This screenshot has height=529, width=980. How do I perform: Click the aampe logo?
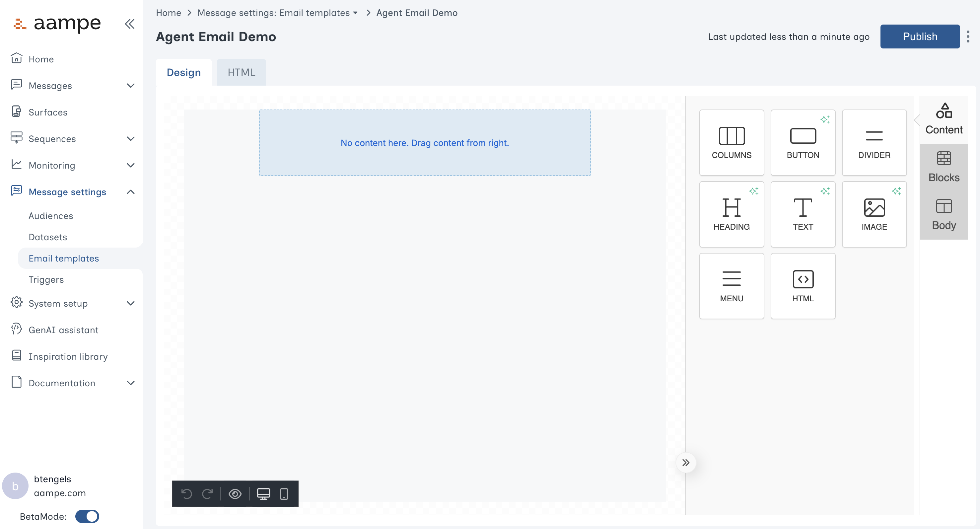point(57,24)
